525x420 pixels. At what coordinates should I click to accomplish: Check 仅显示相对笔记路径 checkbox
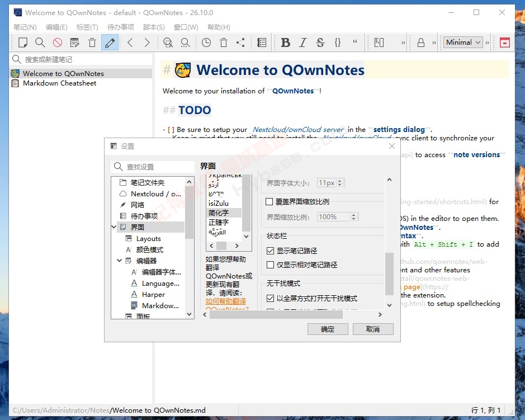point(270,265)
